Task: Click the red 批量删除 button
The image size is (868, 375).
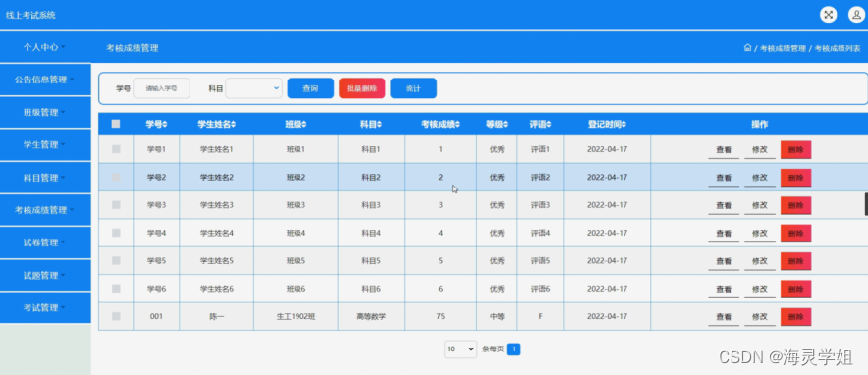Action: [x=362, y=88]
